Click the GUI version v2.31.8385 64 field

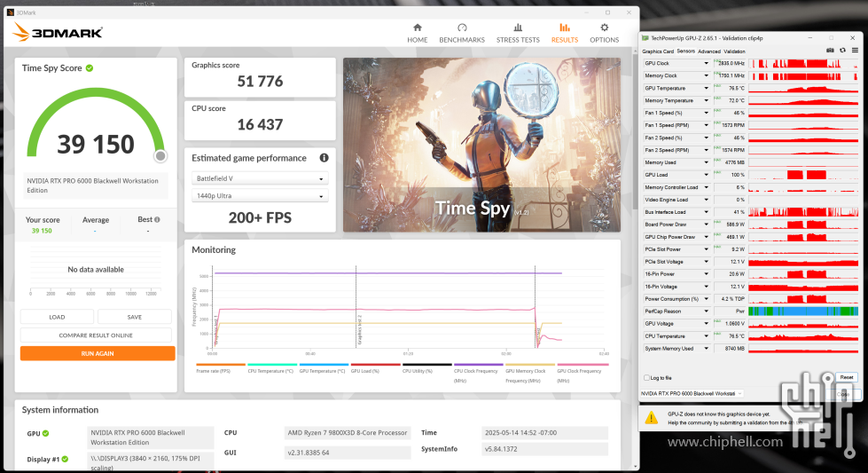click(348, 453)
